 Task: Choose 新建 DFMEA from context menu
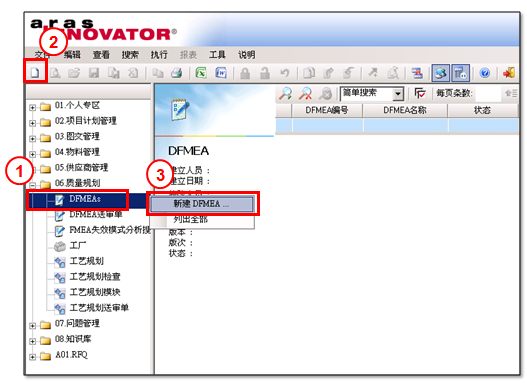[201, 204]
